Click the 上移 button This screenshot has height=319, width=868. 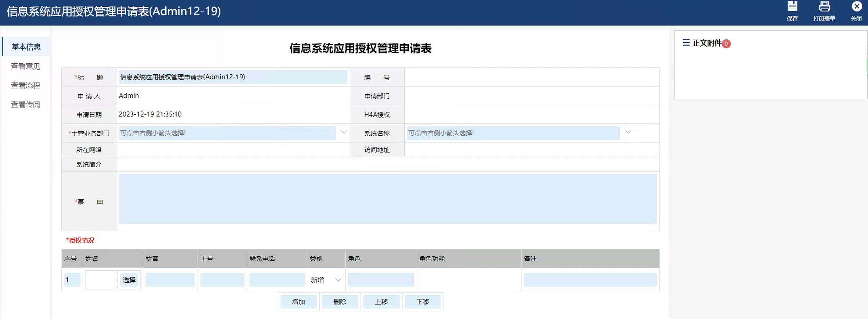[381, 302]
